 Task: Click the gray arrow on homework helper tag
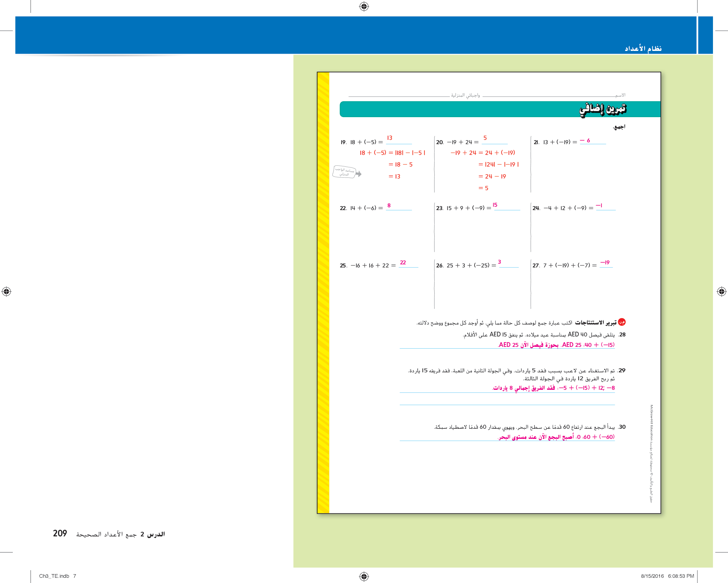click(x=359, y=174)
